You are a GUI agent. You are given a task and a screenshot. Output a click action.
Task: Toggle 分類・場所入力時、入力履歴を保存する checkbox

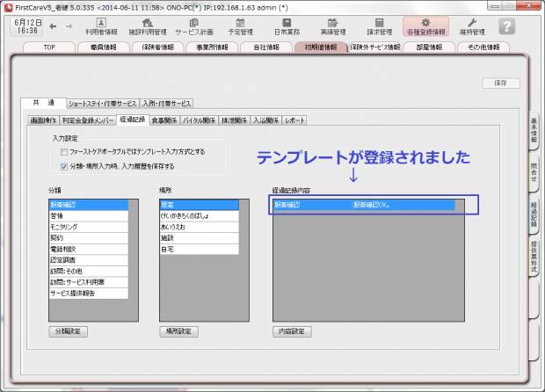pyautogui.click(x=63, y=165)
